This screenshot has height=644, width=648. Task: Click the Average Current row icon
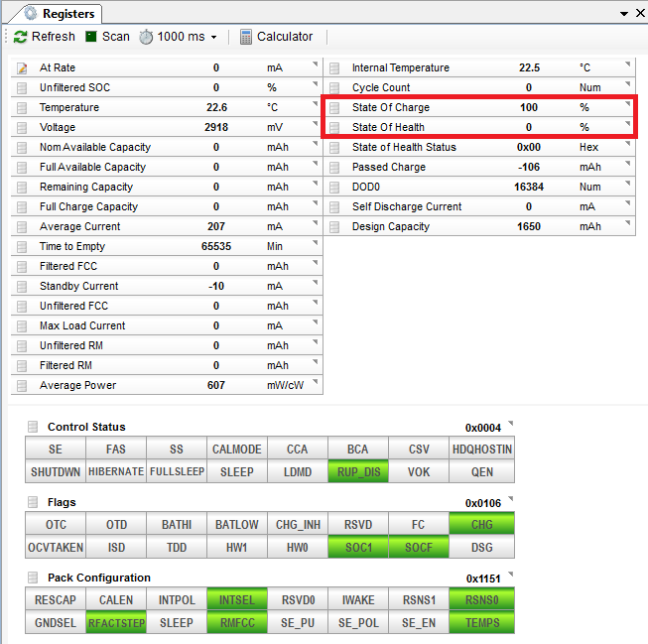click(22, 226)
